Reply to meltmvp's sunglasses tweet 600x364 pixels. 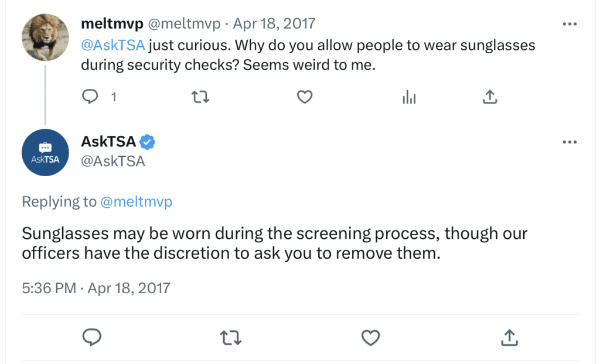[90, 97]
